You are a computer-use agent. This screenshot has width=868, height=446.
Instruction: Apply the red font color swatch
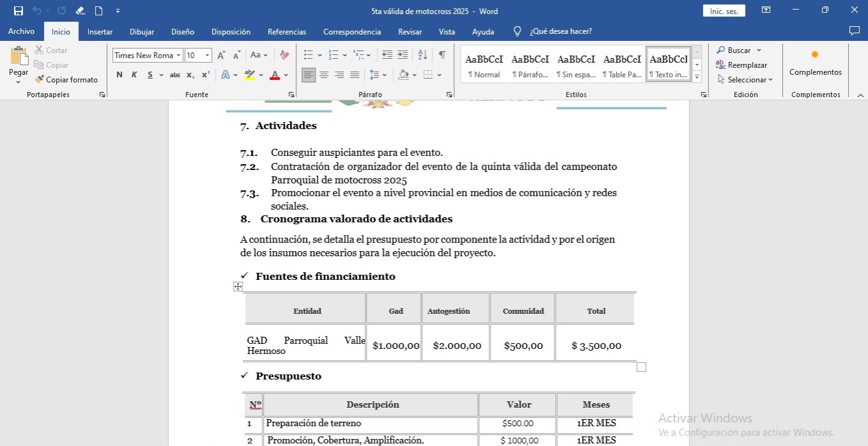tap(275, 75)
